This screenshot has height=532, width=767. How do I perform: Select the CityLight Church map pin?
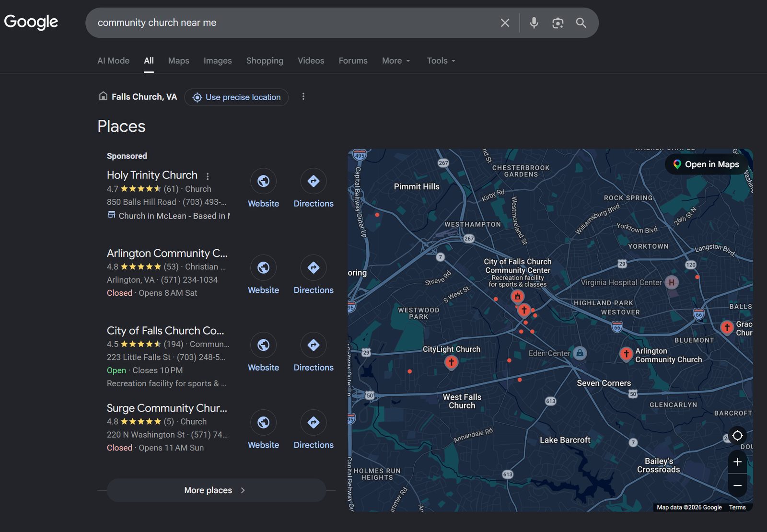coord(451,362)
